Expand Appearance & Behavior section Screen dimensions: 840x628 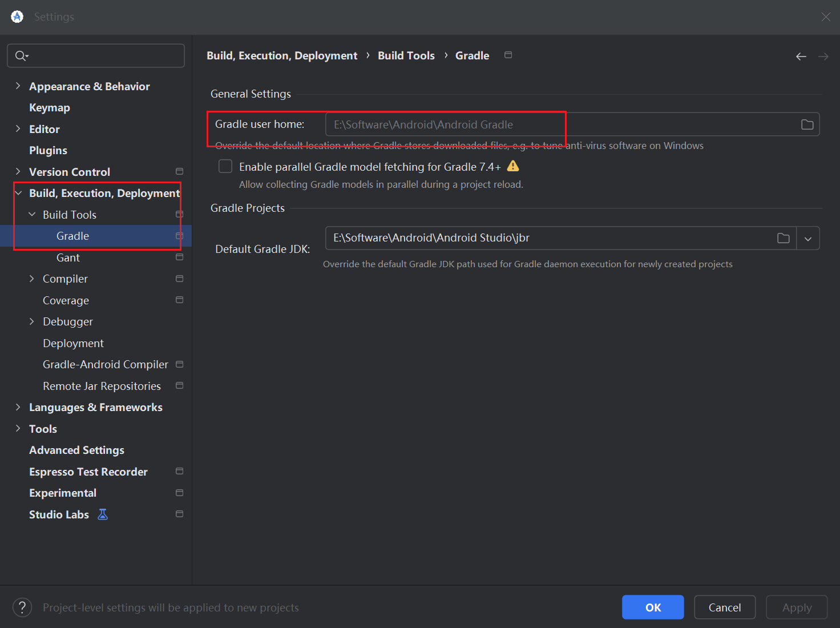(18, 86)
